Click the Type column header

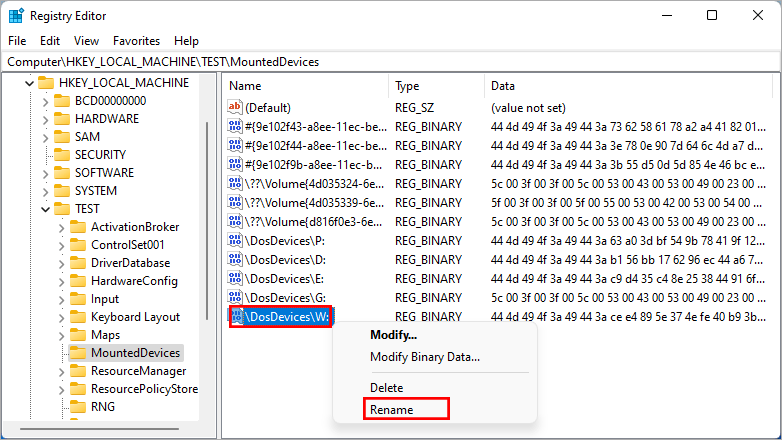436,86
